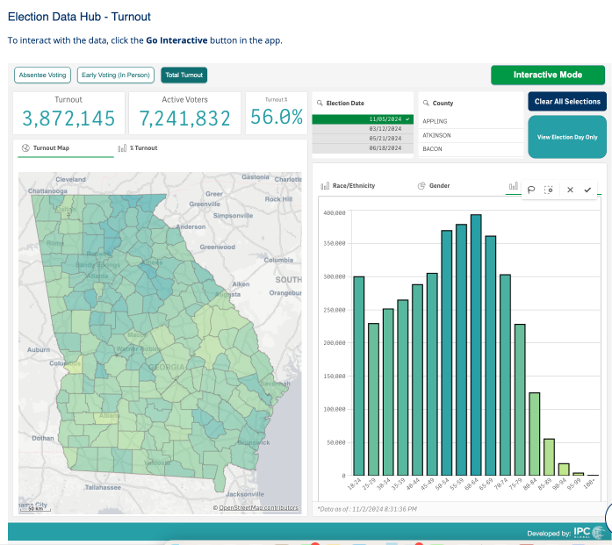
Task: Click the Gender pie chart icon
Action: point(421,186)
